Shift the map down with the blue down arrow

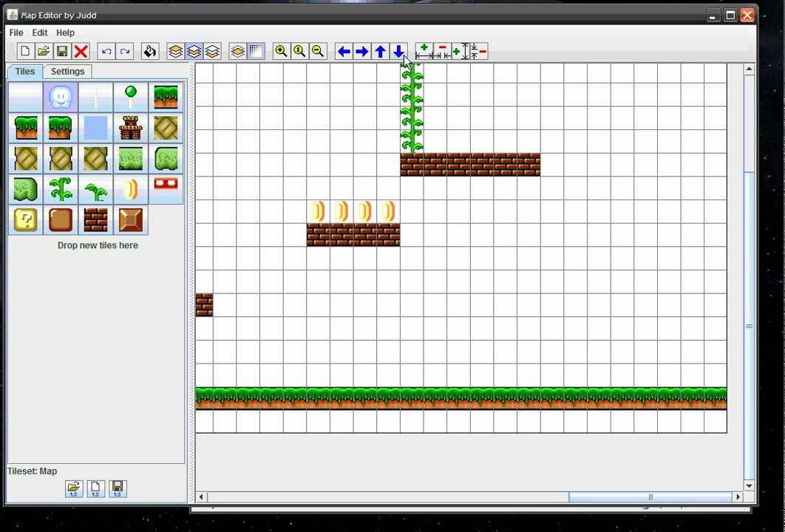(398, 51)
